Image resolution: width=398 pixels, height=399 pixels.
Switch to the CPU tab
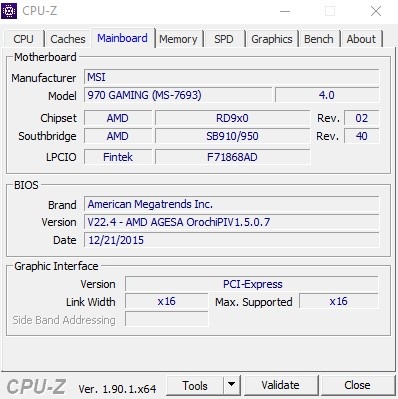pos(23,39)
